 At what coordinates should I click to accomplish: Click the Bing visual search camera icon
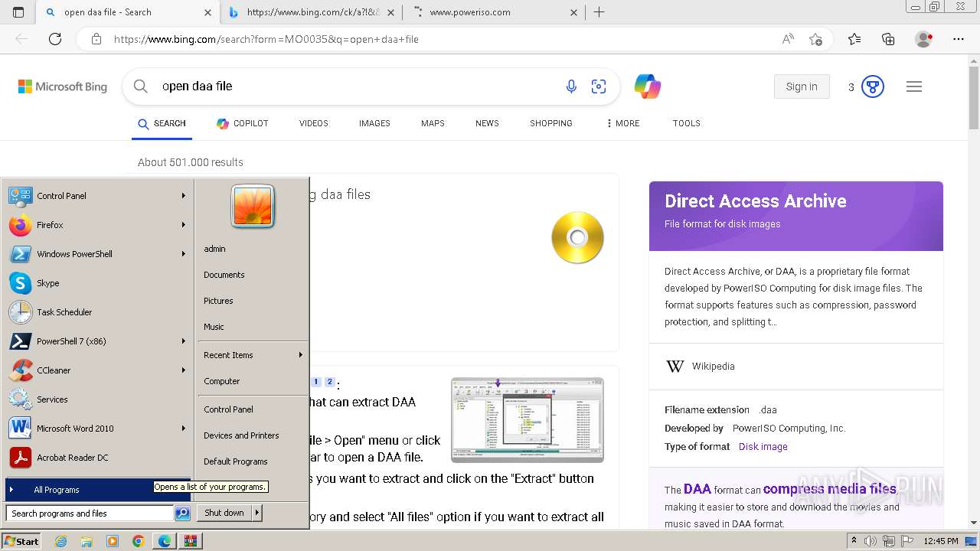(599, 86)
